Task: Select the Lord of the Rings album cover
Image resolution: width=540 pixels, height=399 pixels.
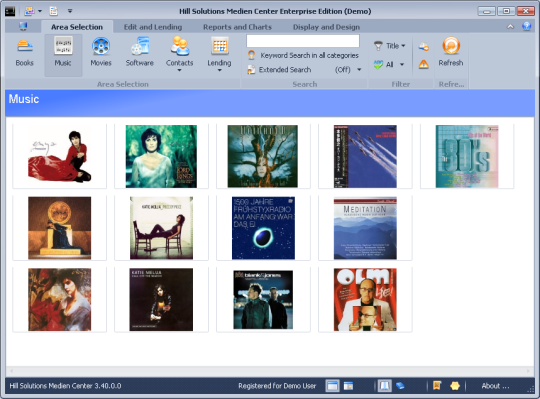Action: (161, 156)
